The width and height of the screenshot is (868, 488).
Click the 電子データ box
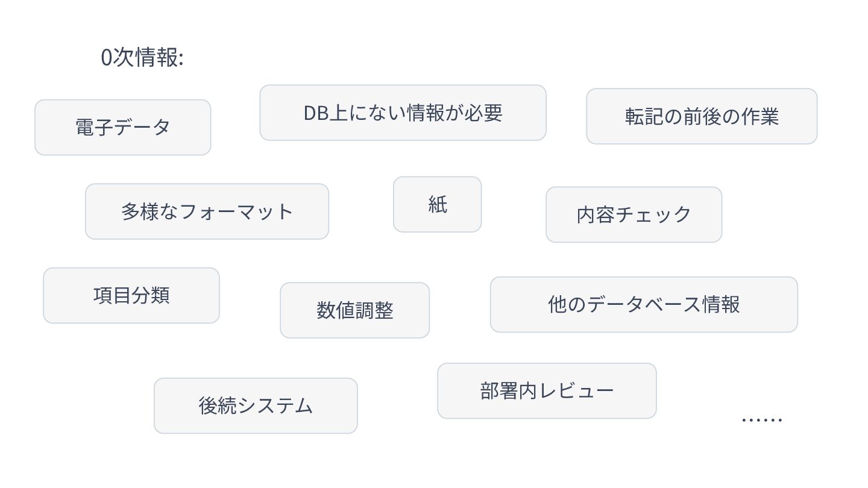pyautogui.click(x=123, y=127)
